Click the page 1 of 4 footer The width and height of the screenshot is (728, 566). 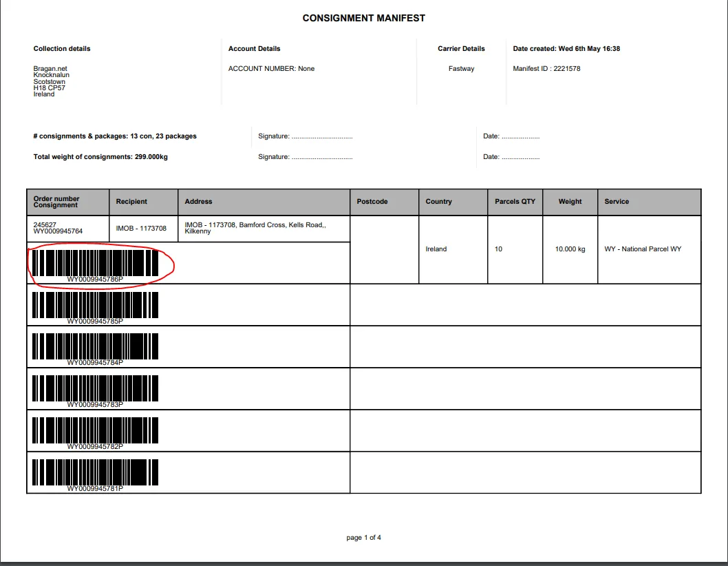click(363, 538)
